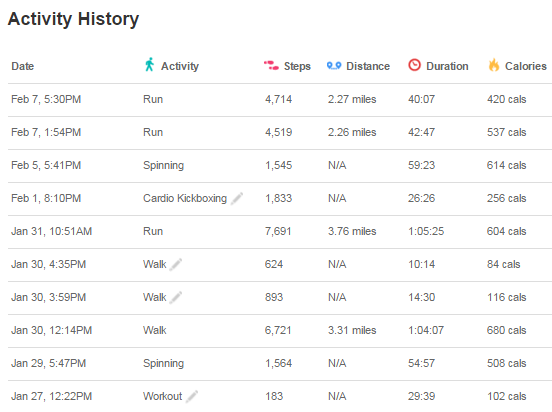Open the Feb 7, 1:54PM Run entry

click(280, 133)
